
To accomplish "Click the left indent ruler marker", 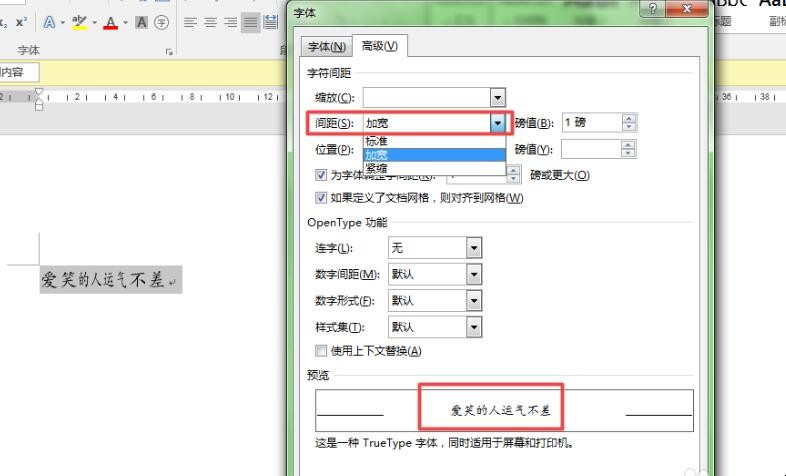I will (x=39, y=106).
